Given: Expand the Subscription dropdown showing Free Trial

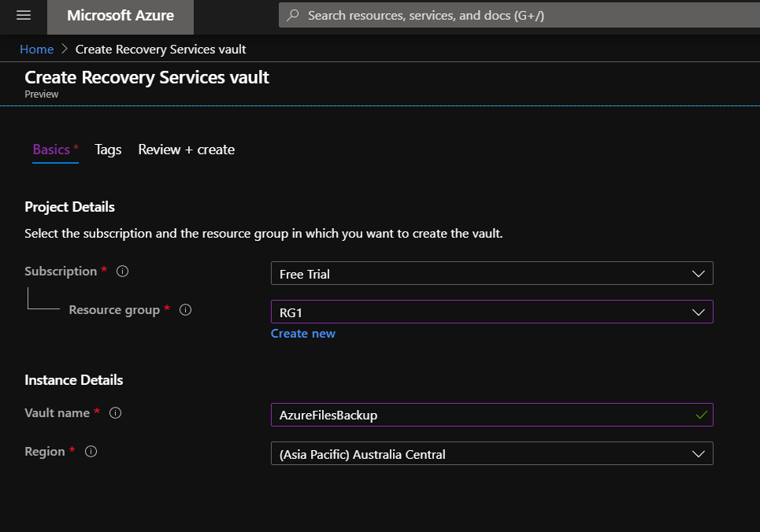Looking at the screenshot, I should (491, 274).
